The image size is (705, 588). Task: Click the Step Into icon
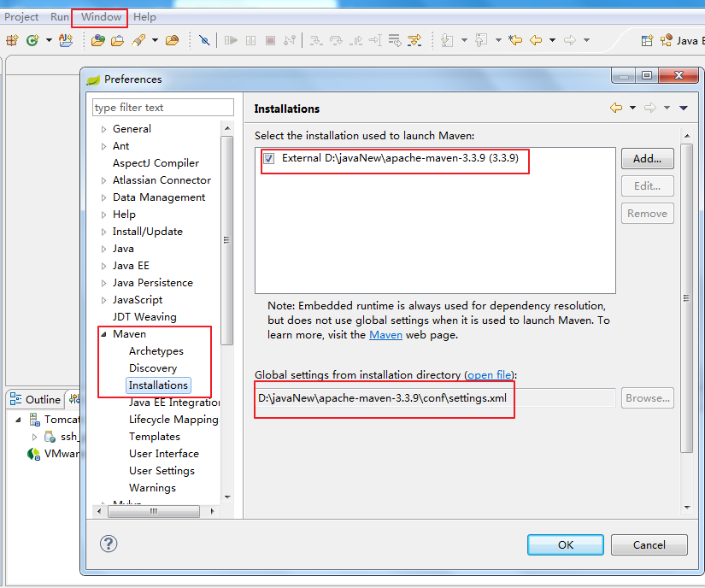click(316, 40)
